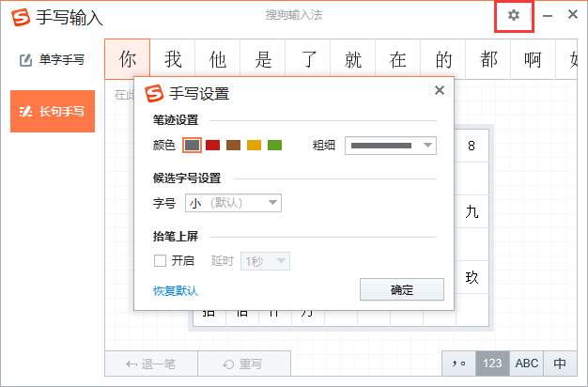
Task: Open the 延时 delay dropdown
Action: (x=266, y=261)
